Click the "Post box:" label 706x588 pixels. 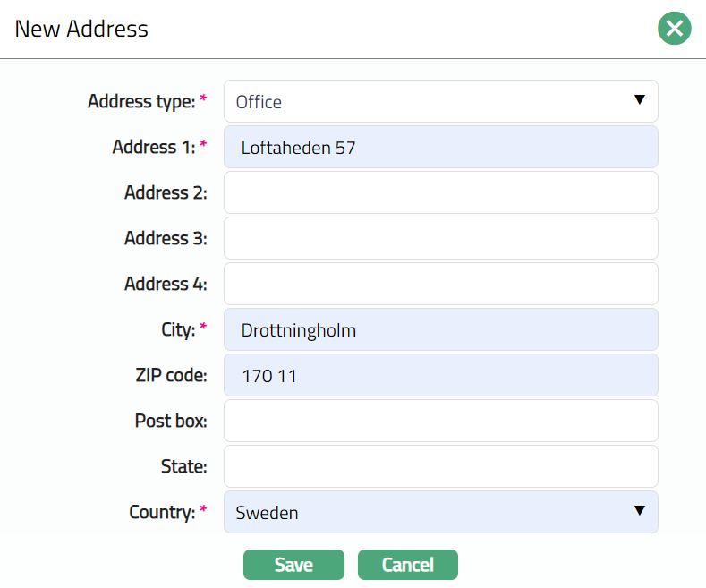coord(171,421)
